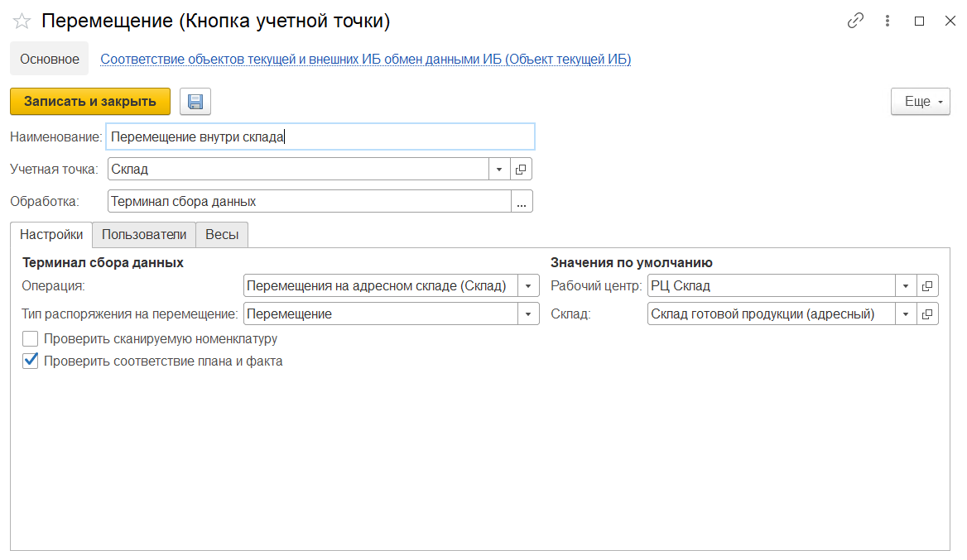Switch to the Пользователи tab
Image resolution: width=967 pixels, height=560 pixels.
pos(144,235)
